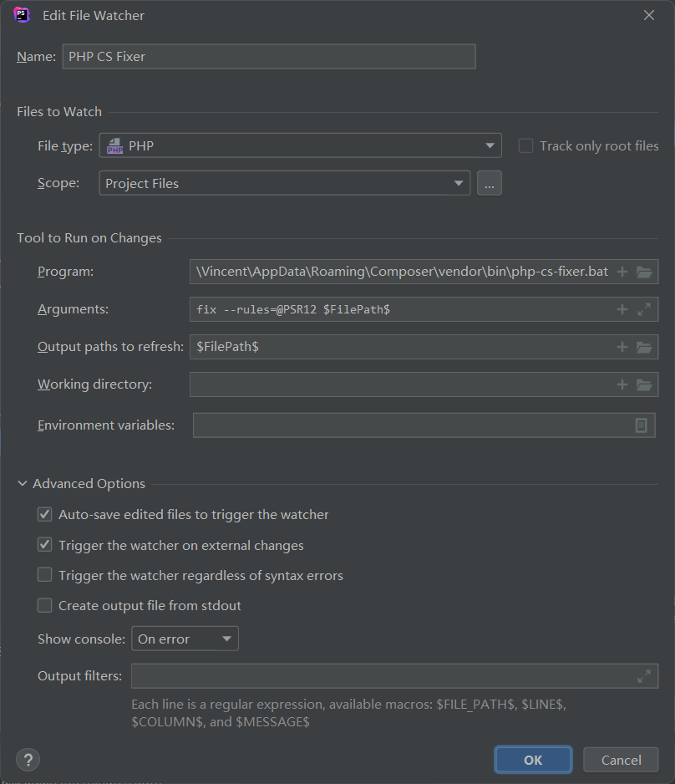675x784 pixels.
Task: Enable Trigger the watcher regardless of syntax errors
Action: [45, 575]
